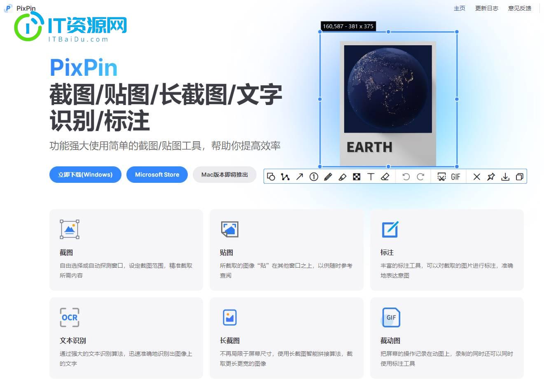Screen dimensions: 544x392
Task: Select the text annotation tool
Action: pos(371,177)
